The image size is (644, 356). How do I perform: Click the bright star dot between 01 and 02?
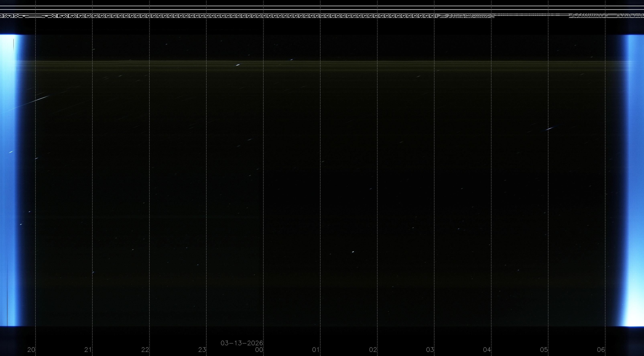(x=353, y=252)
